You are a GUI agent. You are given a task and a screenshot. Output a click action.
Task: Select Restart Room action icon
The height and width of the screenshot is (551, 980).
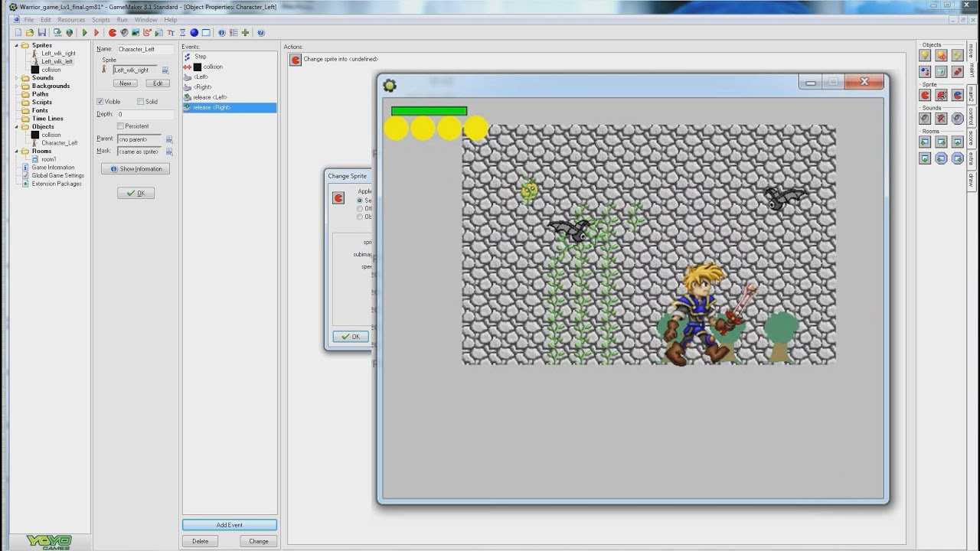(957, 142)
